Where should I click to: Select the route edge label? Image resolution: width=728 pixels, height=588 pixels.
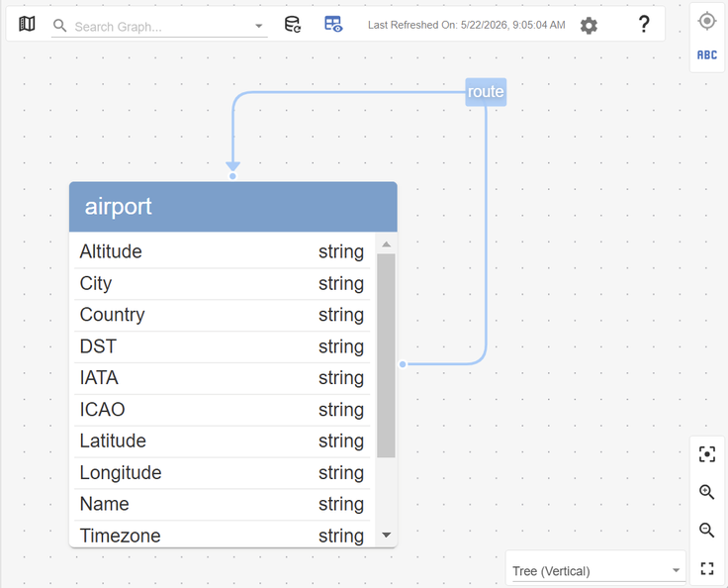(x=486, y=92)
